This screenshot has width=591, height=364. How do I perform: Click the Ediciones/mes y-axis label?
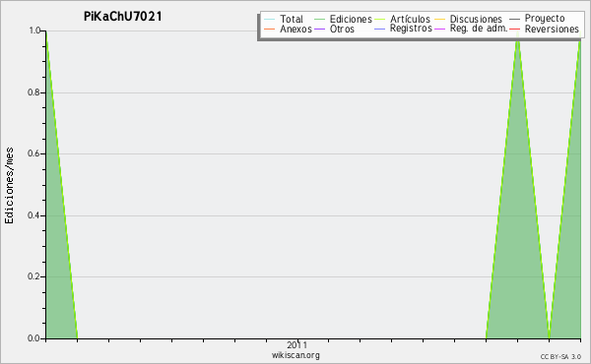pyautogui.click(x=9, y=186)
